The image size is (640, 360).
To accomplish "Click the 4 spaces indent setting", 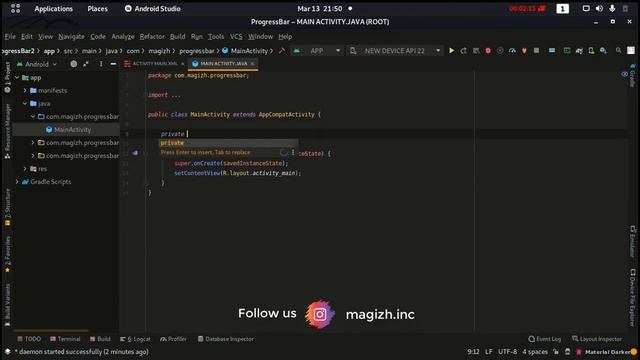I will click(535, 351).
